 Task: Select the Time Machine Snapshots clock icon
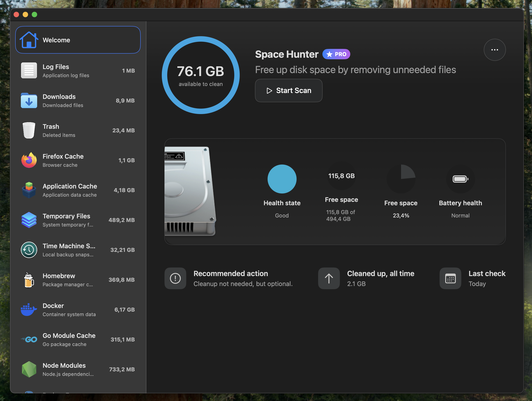tap(29, 250)
